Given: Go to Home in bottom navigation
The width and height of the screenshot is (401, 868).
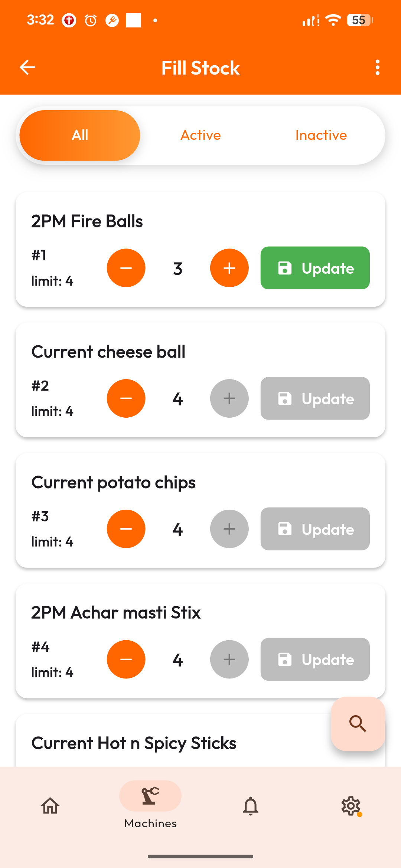Looking at the screenshot, I should 50,806.
